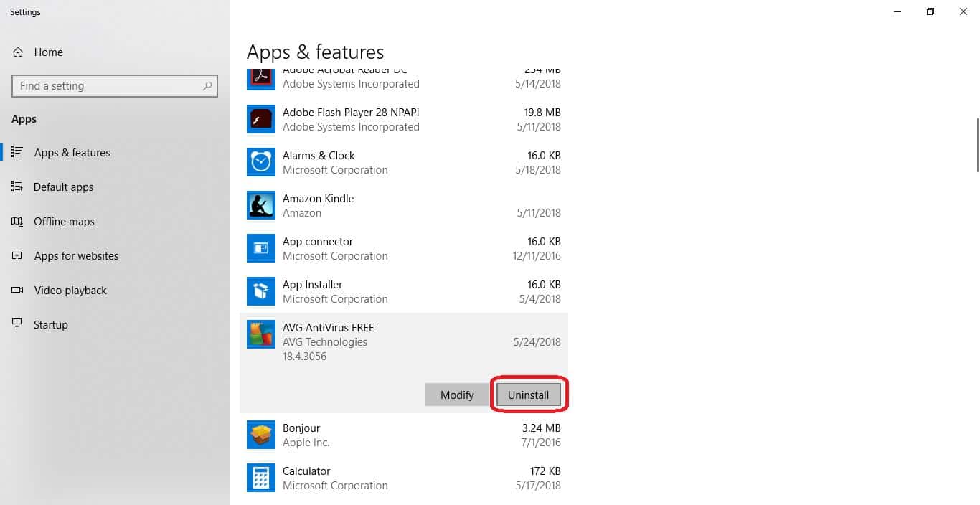Click the search magnifier icon
Viewport: 980px width, 505px height.
tap(207, 86)
